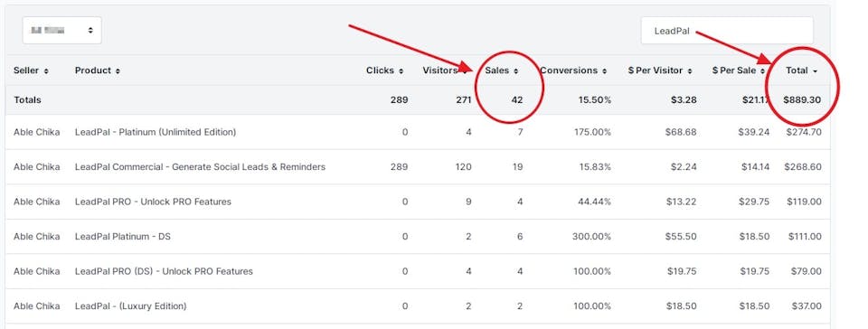The height and width of the screenshot is (329, 868).
Task: Click conversion 175.00% in Platinum Unlimited row
Action: [x=592, y=132]
